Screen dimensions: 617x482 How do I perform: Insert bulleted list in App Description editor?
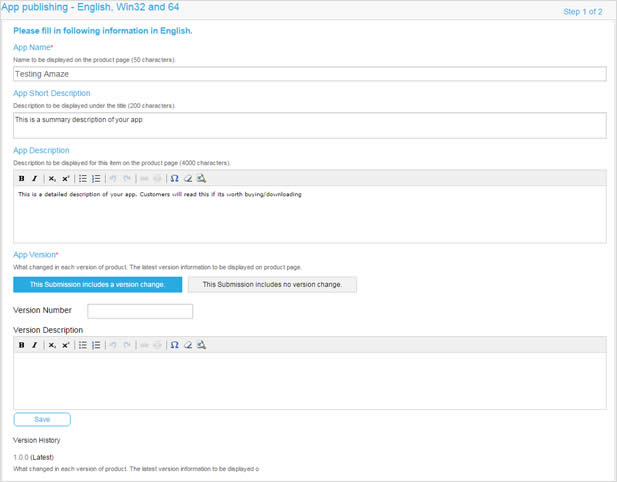pos(83,179)
